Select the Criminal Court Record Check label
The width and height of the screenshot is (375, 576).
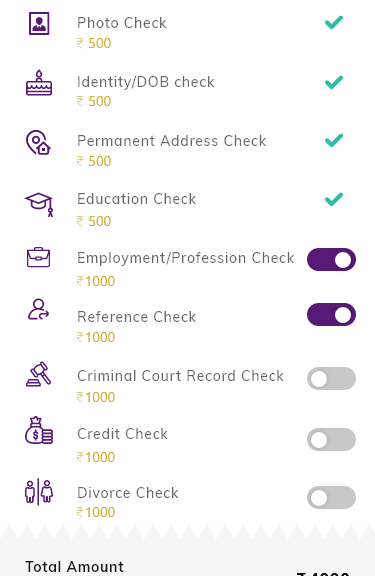180,376
